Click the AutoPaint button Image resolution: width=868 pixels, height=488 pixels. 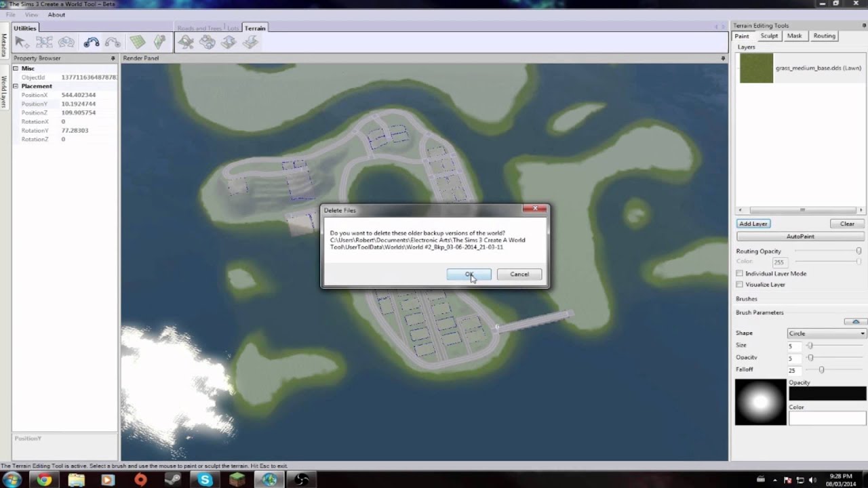[x=800, y=237]
